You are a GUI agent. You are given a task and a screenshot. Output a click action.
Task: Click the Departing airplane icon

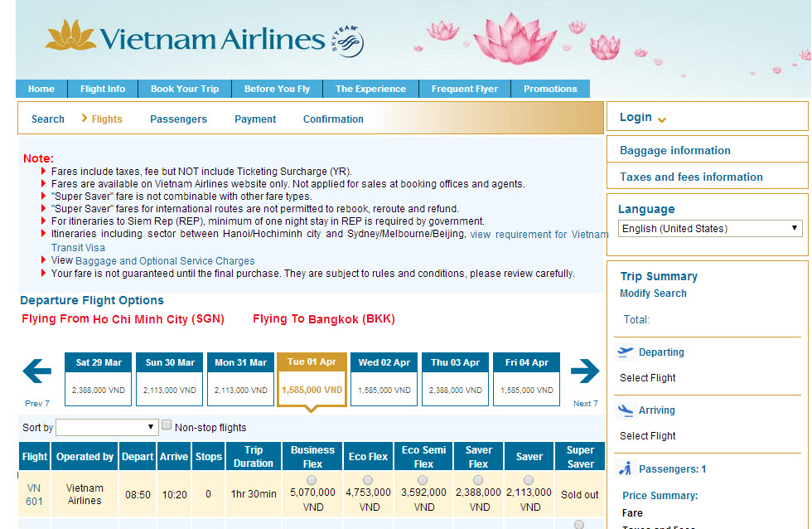(x=626, y=352)
